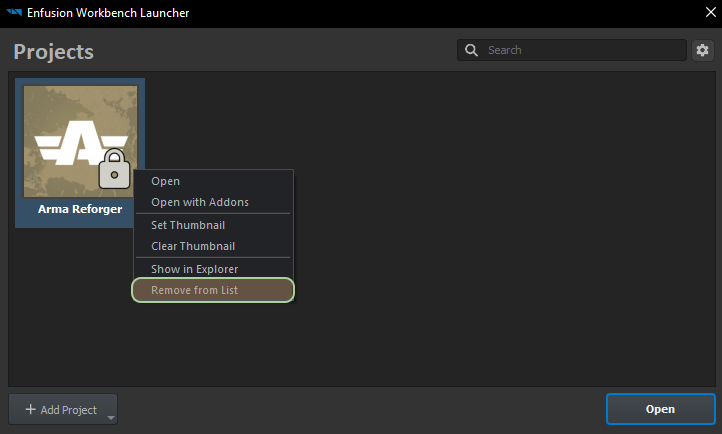Click the blue Open button
The height and width of the screenshot is (434, 722).
pyautogui.click(x=660, y=409)
